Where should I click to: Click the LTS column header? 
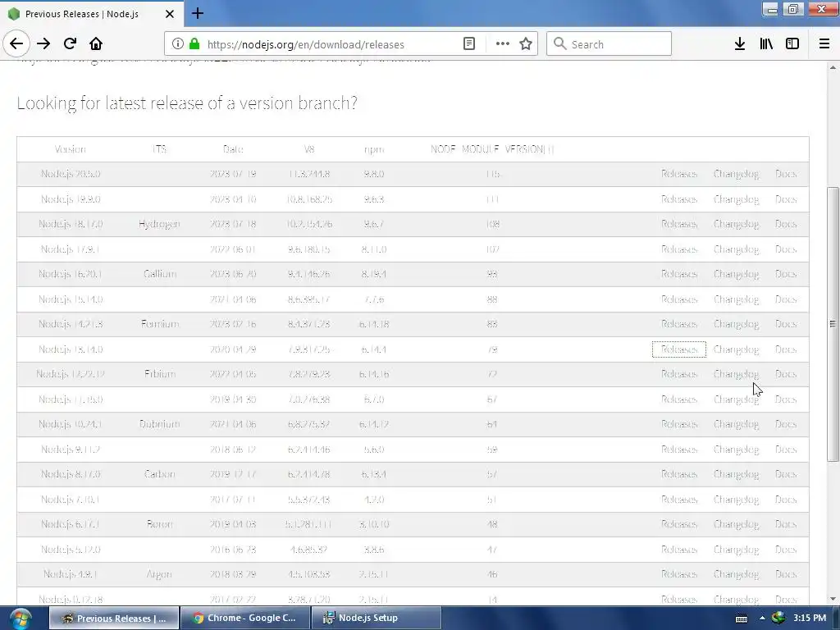tap(160, 149)
